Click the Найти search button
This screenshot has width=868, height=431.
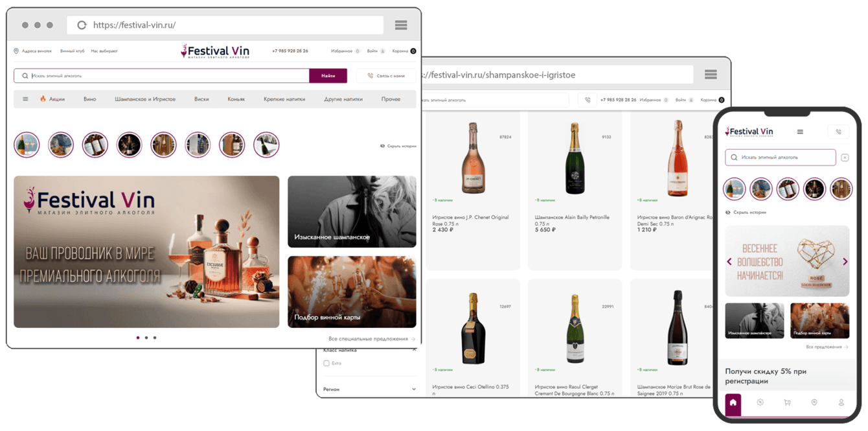click(x=328, y=76)
